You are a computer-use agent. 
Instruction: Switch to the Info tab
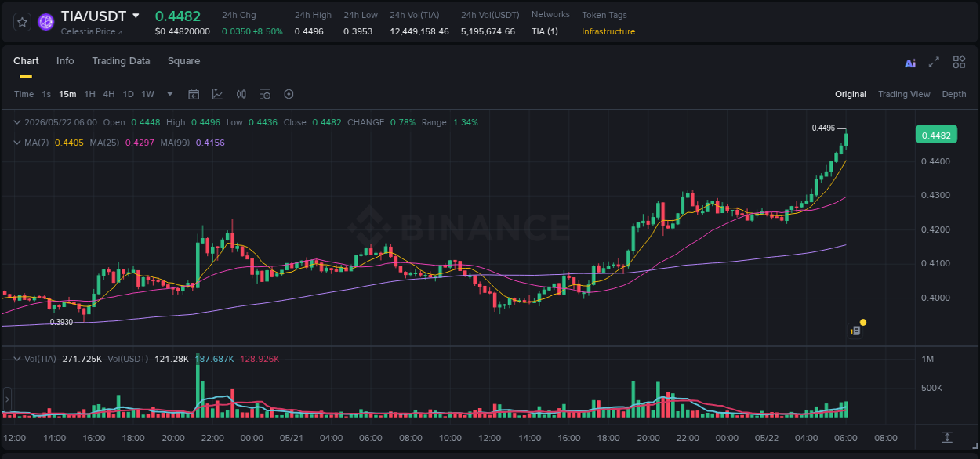tap(65, 61)
